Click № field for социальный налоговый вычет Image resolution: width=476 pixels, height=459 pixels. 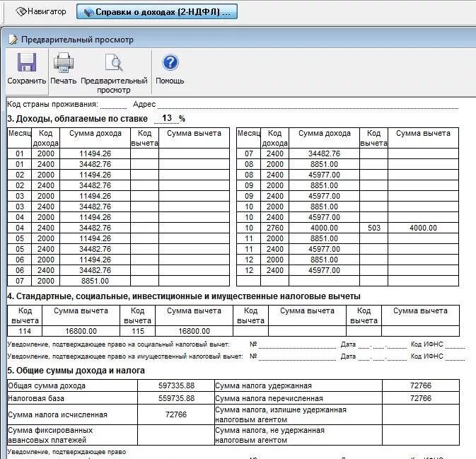tap(297, 345)
